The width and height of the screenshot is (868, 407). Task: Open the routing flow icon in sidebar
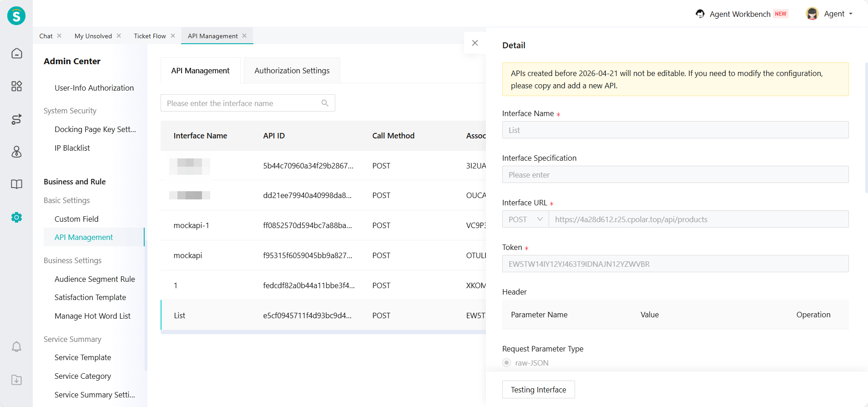pos(16,119)
